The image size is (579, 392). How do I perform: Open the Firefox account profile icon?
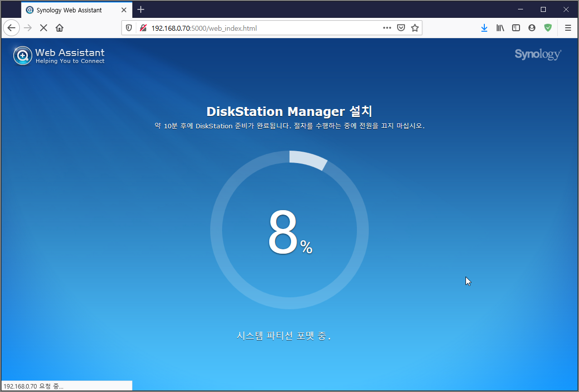point(532,28)
